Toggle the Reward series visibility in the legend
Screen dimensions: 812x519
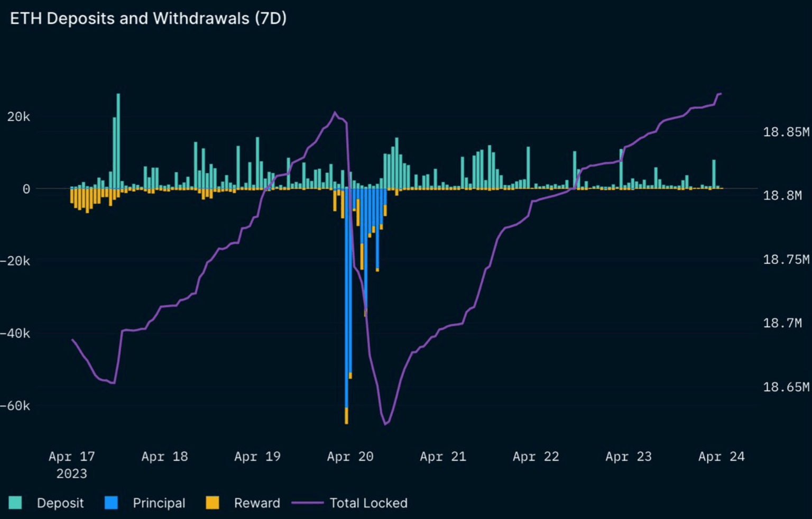256,503
